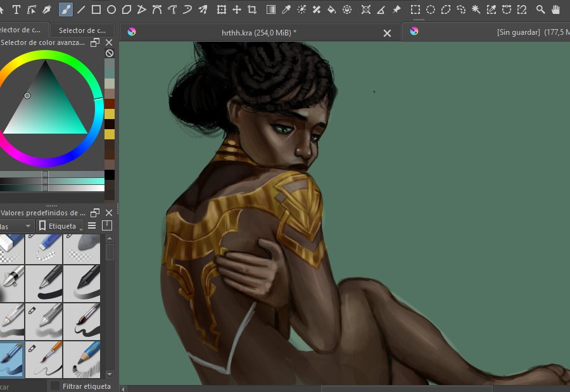Close the Valores predefinidos brush panel
The width and height of the screenshot is (570, 392).
click(109, 213)
